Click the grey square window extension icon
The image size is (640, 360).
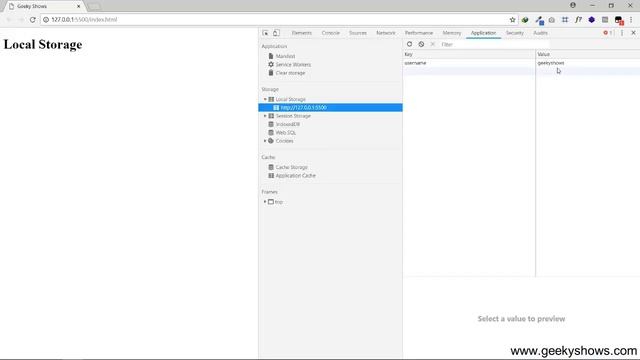(x=605, y=20)
